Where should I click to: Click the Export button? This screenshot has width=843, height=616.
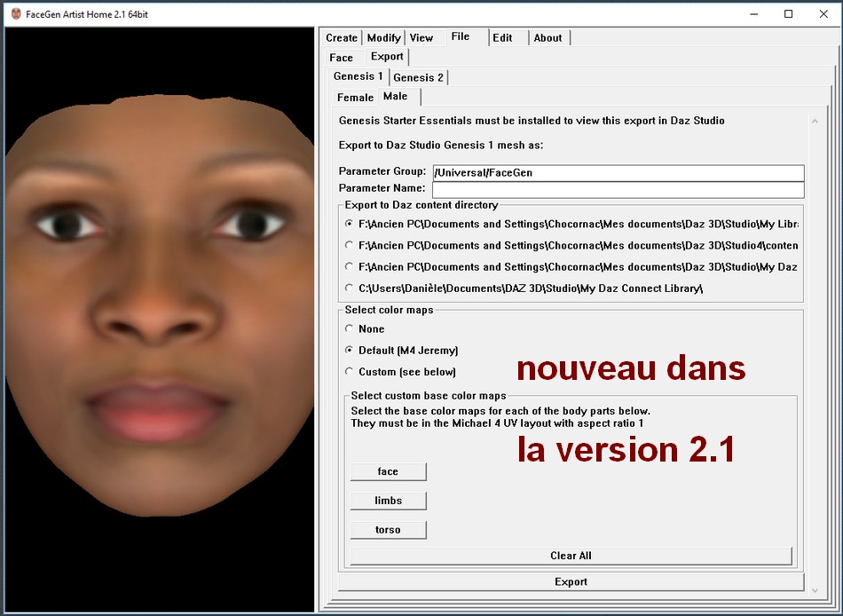tap(571, 581)
